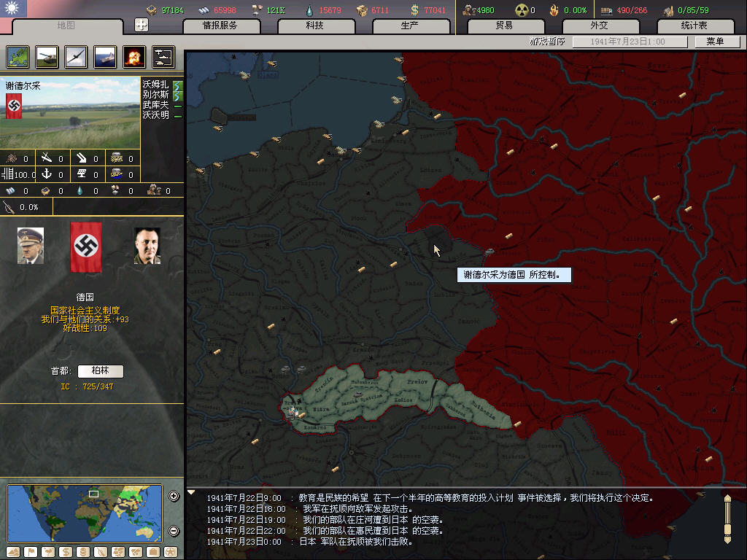
Task: Toggle the economic dollar-sign map mode
Action: pos(66,551)
